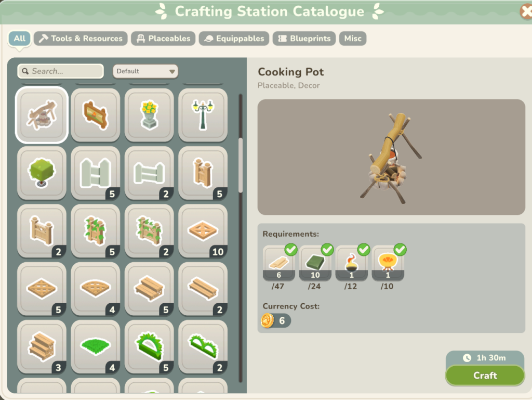532x400 pixels.
Task: Switch to the Blueprints tab
Action: click(x=304, y=38)
